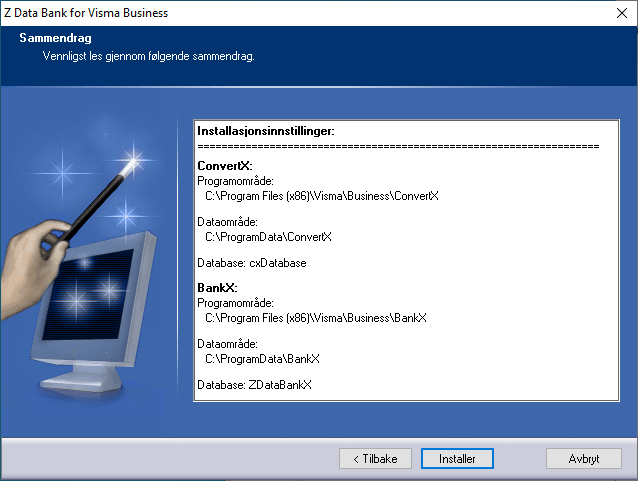Click the title bar text Z Data Bank for Visma Business

[87, 13]
